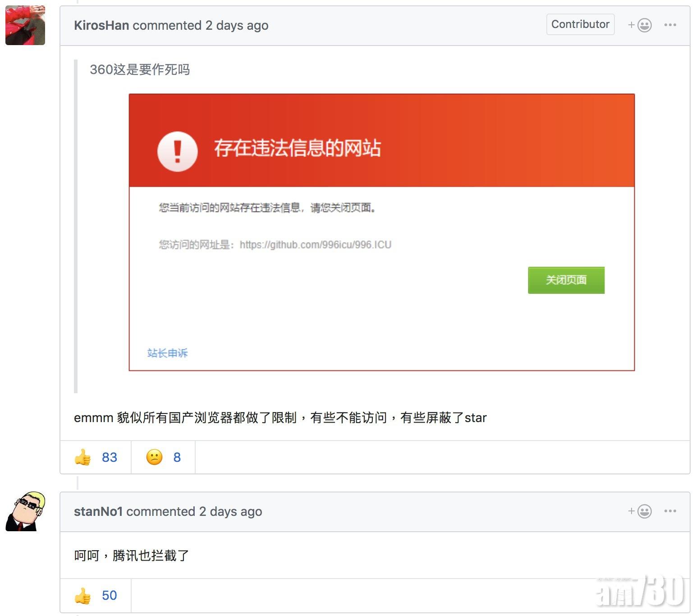Open KirosHan's username link
The width and height of the screenshot is (696, 616).
(x=101, y=25)
